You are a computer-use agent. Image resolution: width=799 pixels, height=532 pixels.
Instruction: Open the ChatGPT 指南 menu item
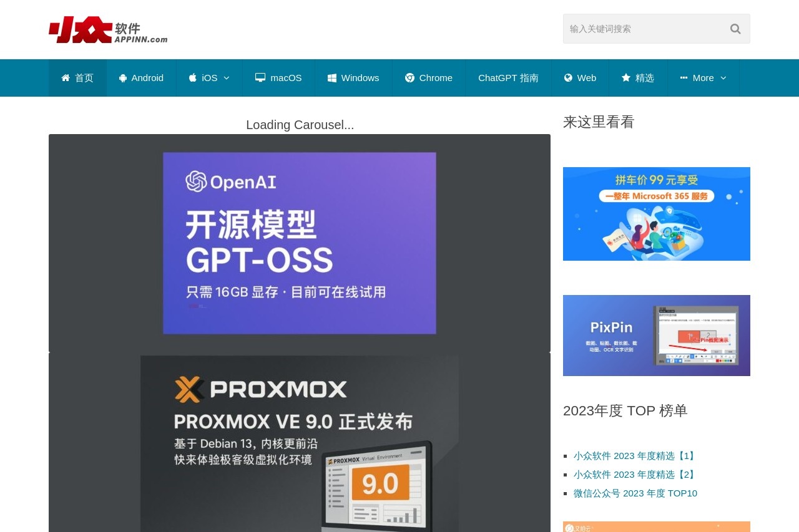click(508, 78)
